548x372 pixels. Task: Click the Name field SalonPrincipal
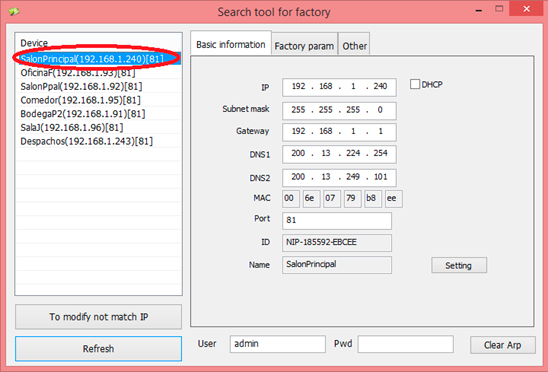[x=337, y=265]
